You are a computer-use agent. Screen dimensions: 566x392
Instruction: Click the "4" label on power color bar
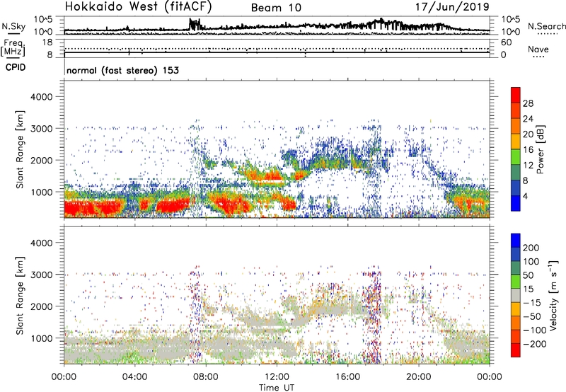click(x=525, y=196)
